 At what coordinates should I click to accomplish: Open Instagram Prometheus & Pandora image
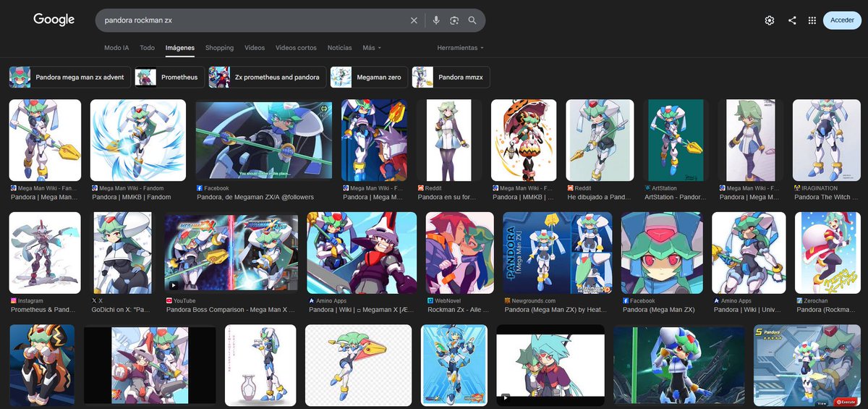pos(45,253)
